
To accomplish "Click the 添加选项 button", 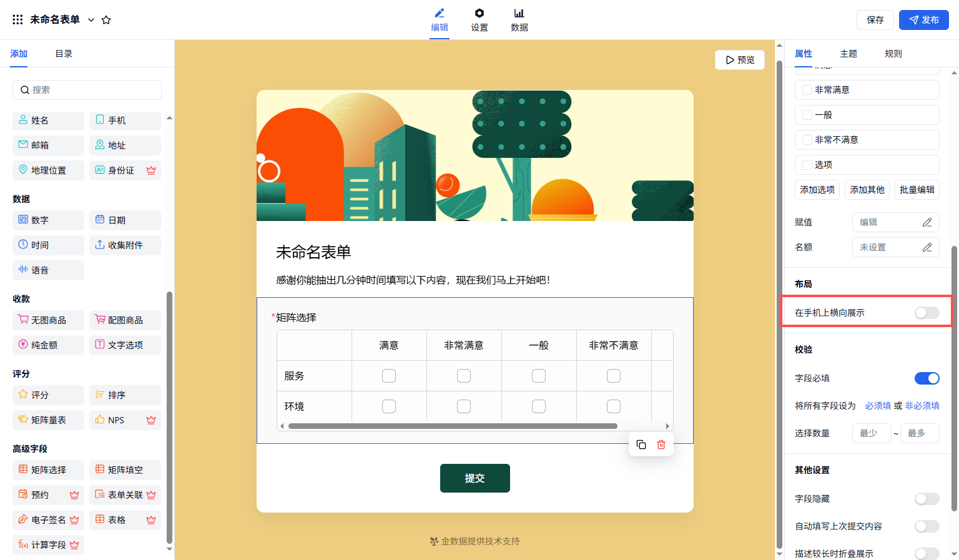I will click(817, 190).
